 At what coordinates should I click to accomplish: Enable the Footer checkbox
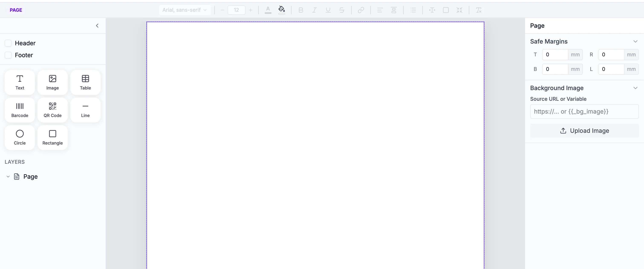[8, 55]
